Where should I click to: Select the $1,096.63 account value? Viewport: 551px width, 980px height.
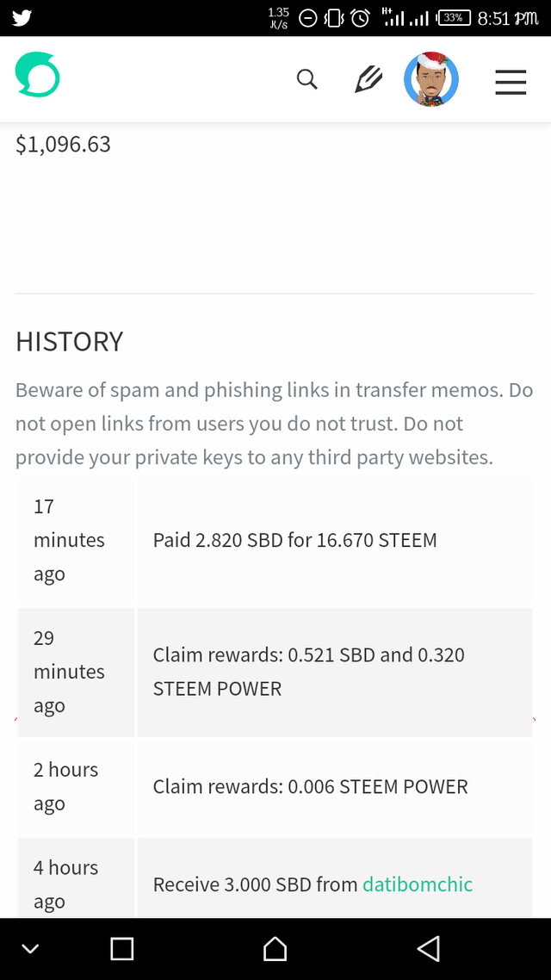(x=64, y=144)
